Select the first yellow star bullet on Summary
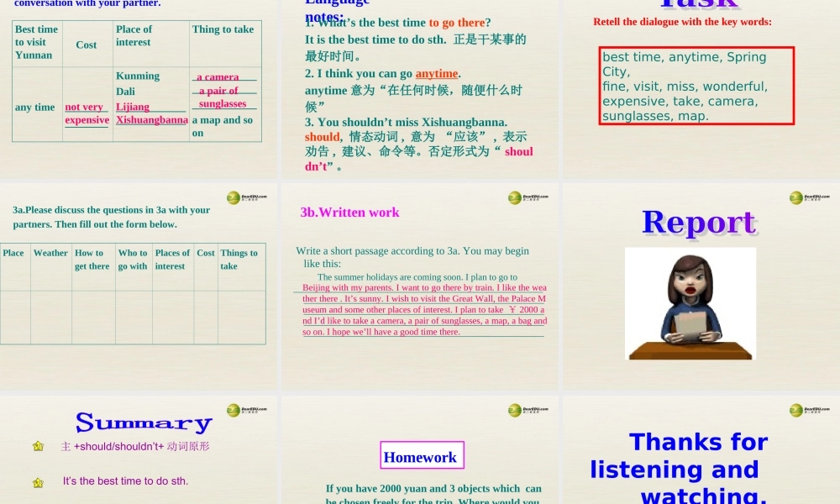Viewport: 840px width, 504px height. (x=38, y=447)
